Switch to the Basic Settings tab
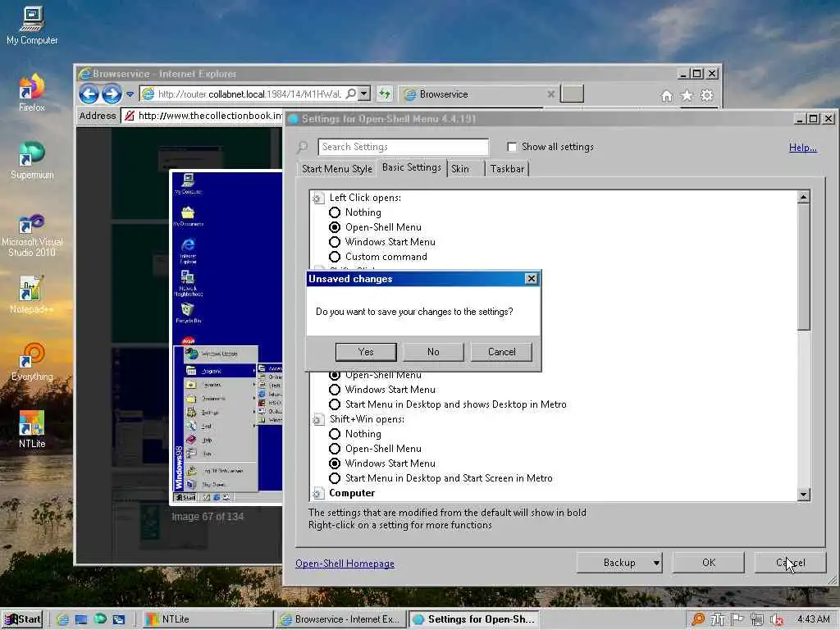The image size is (840, 630). click(412, 167)
